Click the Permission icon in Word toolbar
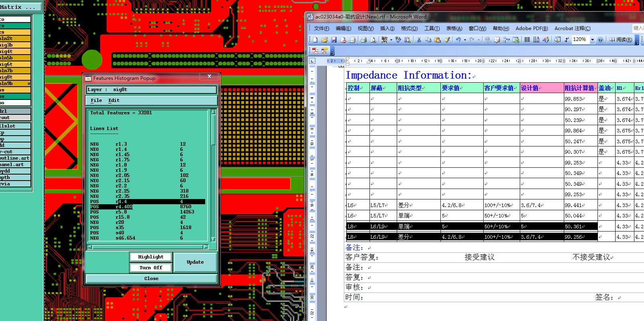644x321 pixels. tap(343, 40)
